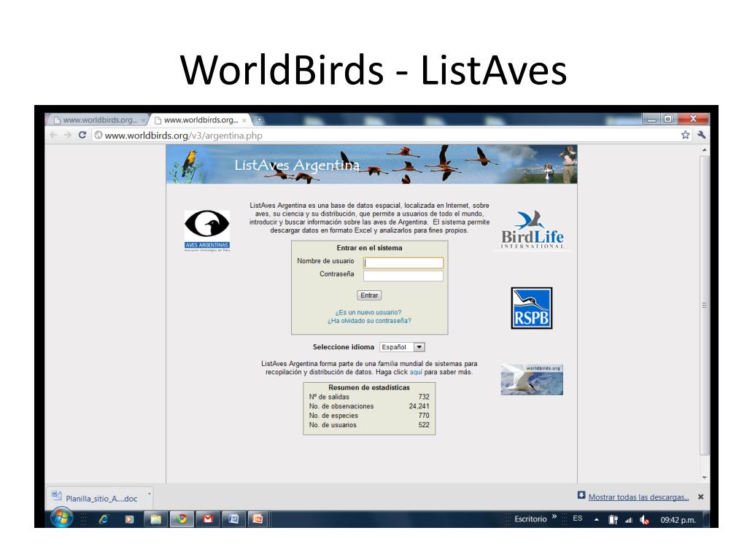Click the site info globe icon in address bar
This screenshot has width=747, height=560.
(x=98, y=135)
